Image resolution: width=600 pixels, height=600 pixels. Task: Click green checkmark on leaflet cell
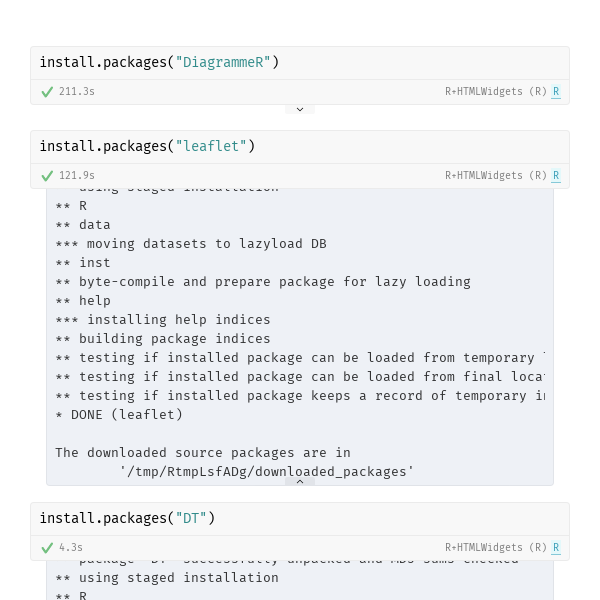tap(47, 176)
